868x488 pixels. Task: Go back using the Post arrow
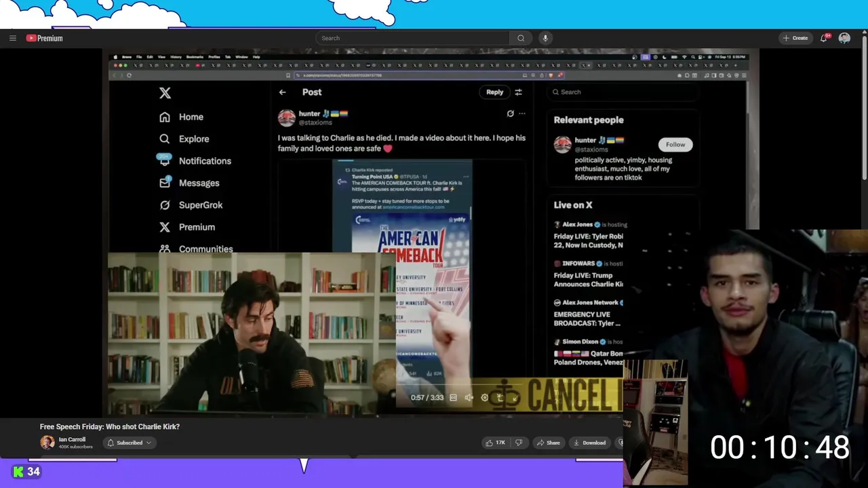(283, 92)
